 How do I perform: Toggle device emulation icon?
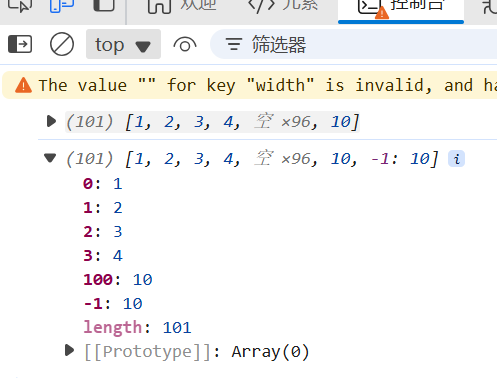pyautogui.click(x=62, y=5)
